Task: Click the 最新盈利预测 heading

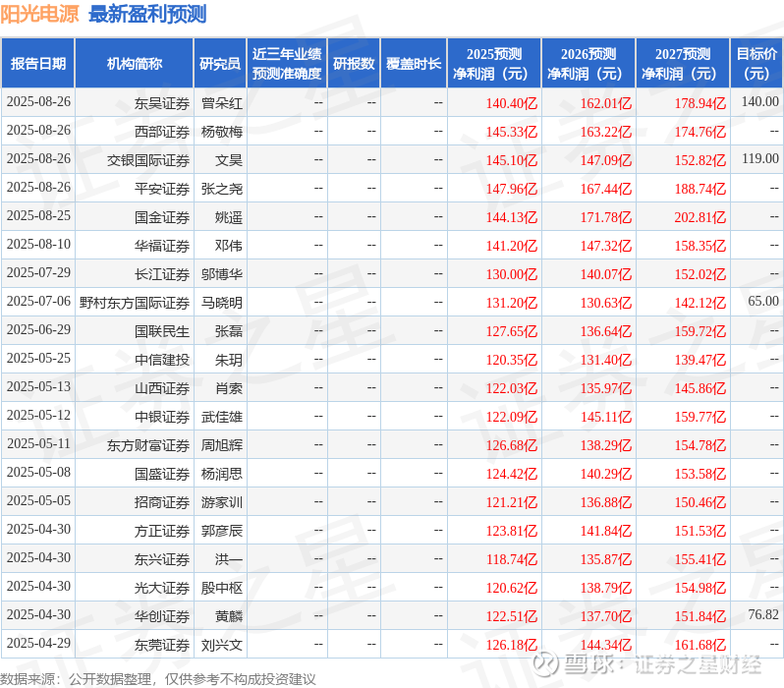Action: [x=147, y=14]
